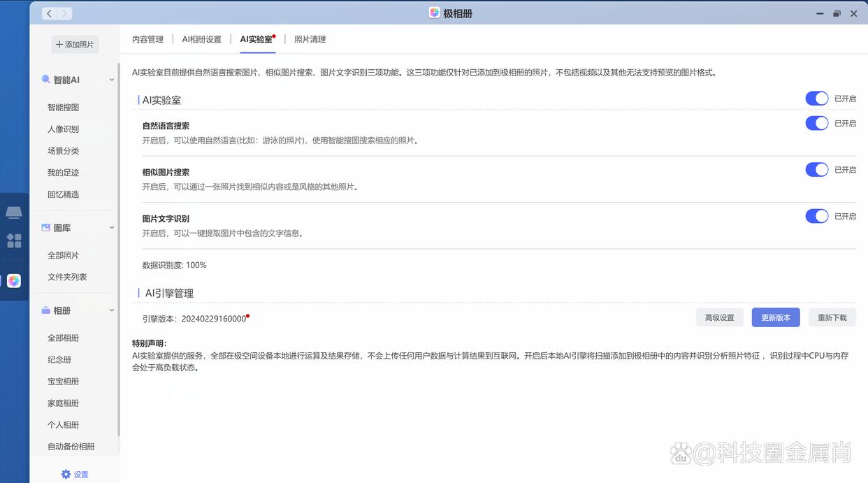Open the dock 极相册 flower icon
868x483 pixels.
point(14,281)
